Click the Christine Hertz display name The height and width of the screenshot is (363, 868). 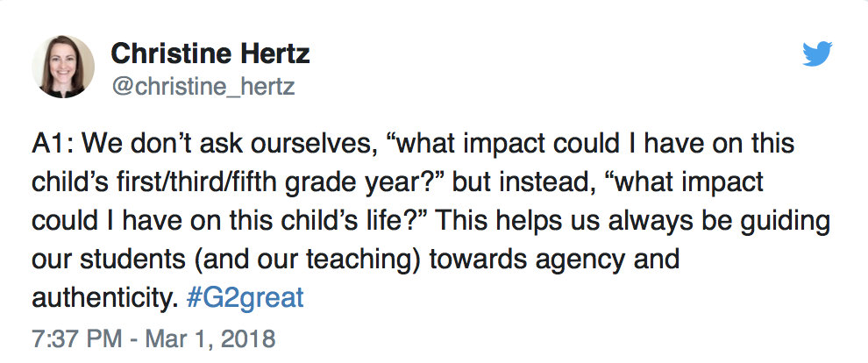point(210,54)
